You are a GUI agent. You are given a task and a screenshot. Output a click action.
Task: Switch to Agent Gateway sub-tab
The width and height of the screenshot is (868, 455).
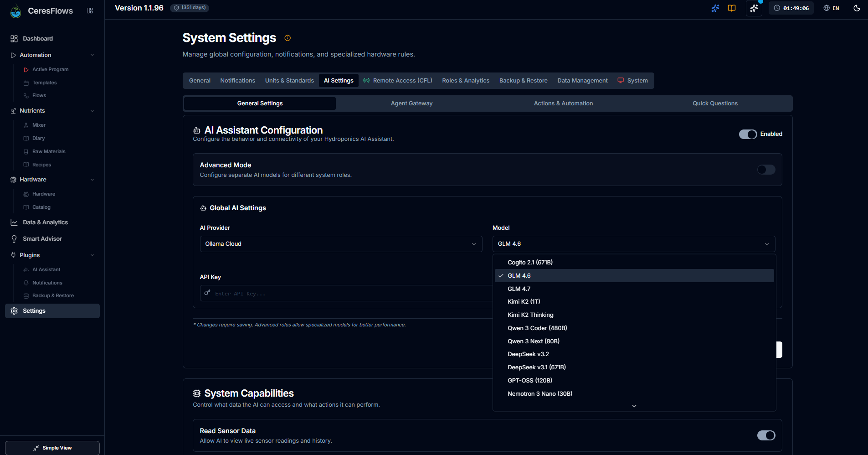pyautogui.click(x=412, y=103)
